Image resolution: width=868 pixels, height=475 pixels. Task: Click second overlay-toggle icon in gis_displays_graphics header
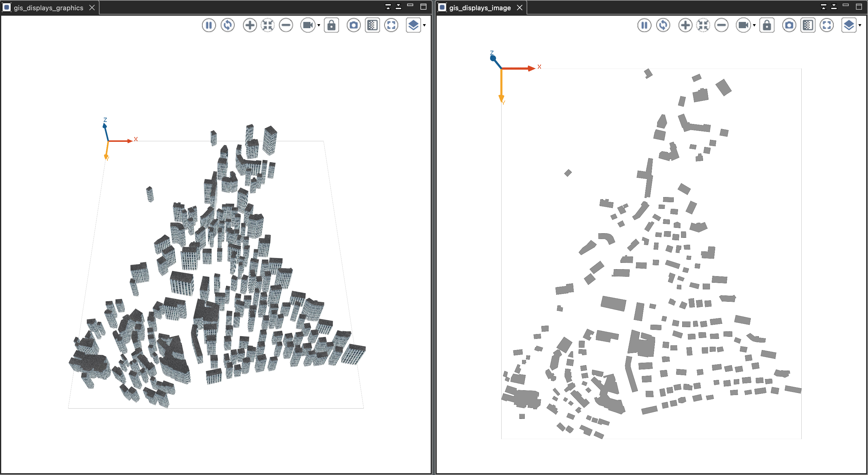coord(398,7)
